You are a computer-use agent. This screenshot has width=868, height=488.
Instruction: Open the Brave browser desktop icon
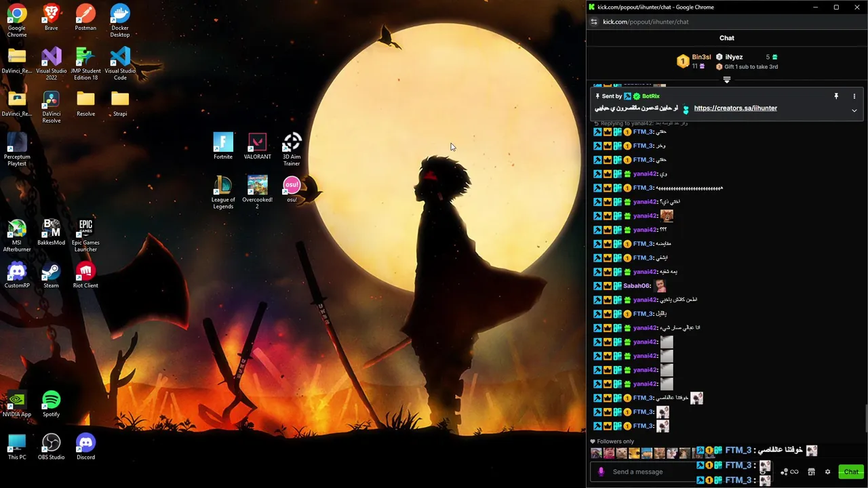(51, 17)
